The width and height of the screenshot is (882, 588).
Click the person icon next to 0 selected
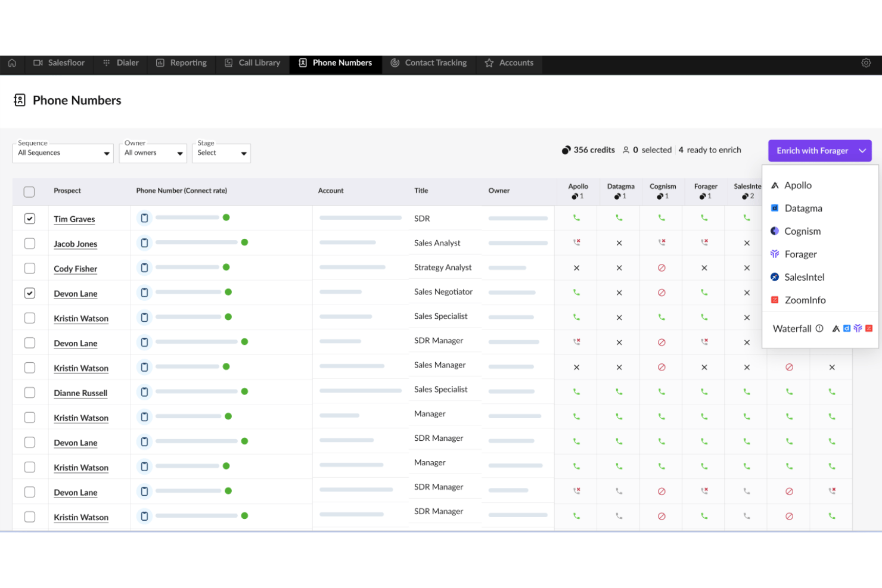coord(626,150)
